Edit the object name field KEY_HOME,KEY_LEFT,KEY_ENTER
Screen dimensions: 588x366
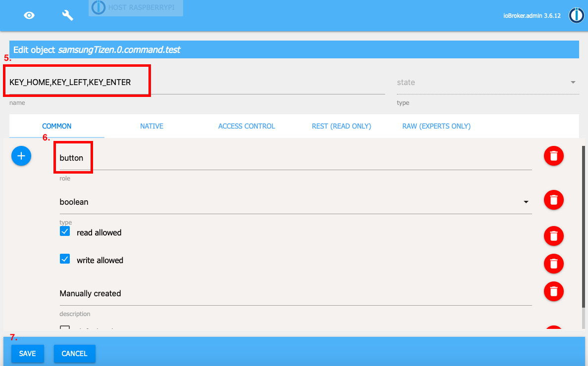pos(197,83)
